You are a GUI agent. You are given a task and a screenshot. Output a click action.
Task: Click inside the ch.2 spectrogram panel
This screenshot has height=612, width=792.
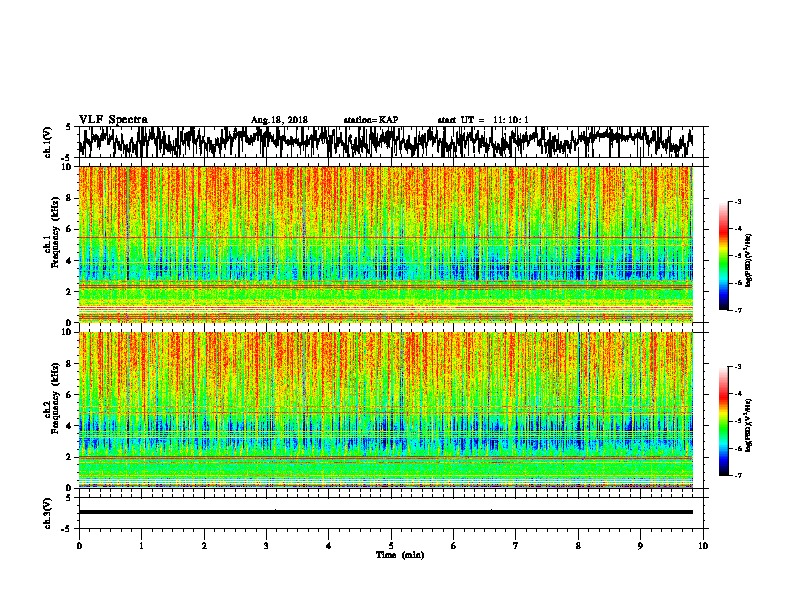tap(386, 410)
